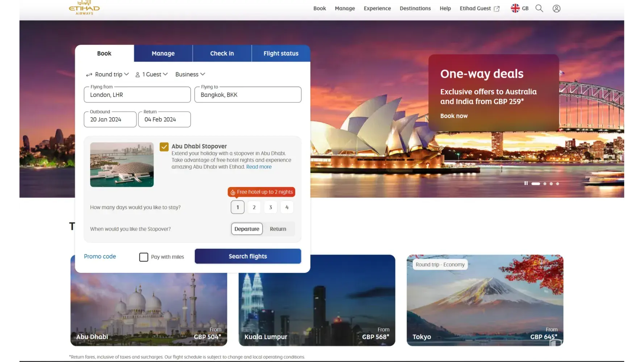Click the Etihad Airways logo
The image size is (644, 362).
(x=84, y=8)
